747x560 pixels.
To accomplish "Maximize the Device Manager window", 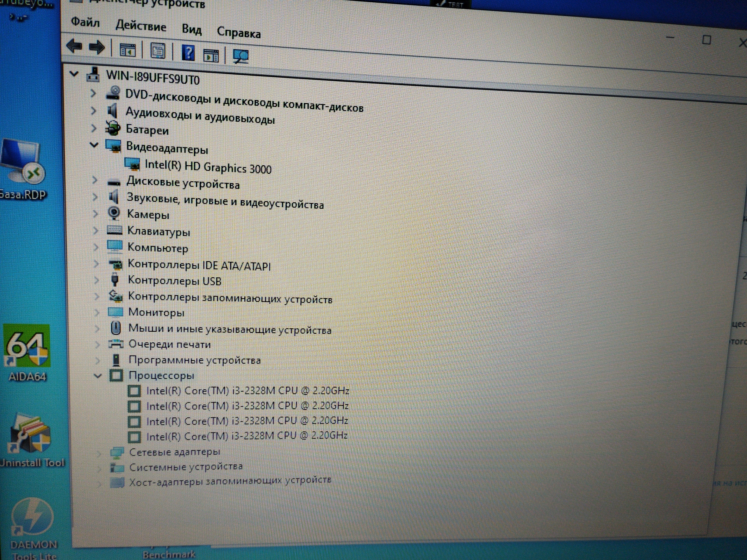I will tap(707, 40).
